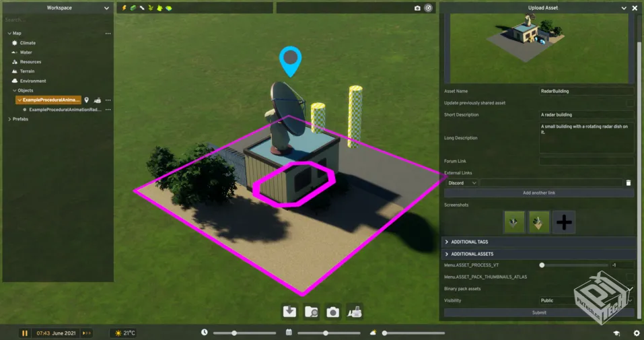Expand the Prefabs tree node
644x340 pixels.
9,119
